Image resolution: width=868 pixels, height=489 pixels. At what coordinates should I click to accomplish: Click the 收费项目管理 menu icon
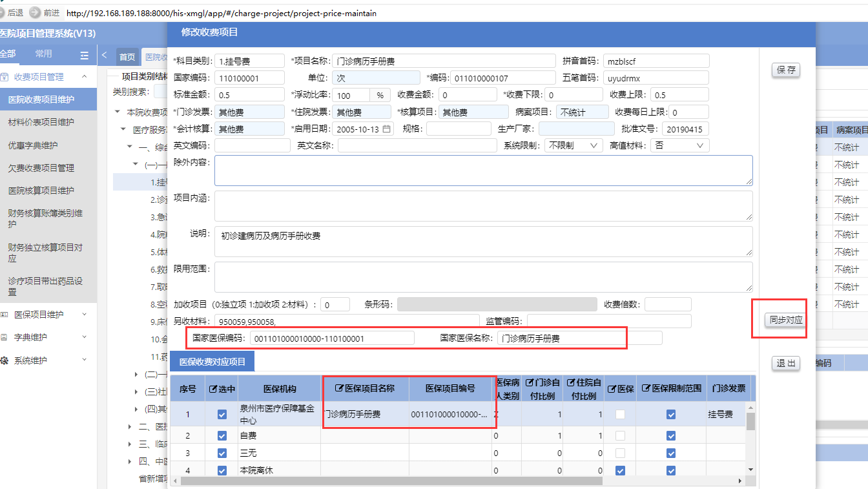point(4,77)
